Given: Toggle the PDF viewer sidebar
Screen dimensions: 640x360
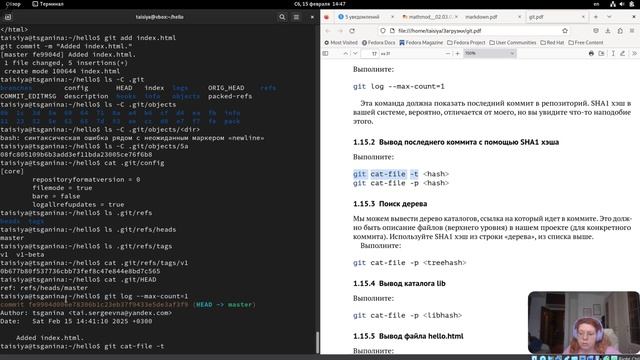Looking at the screenshot, I should (x=325, y=53).
